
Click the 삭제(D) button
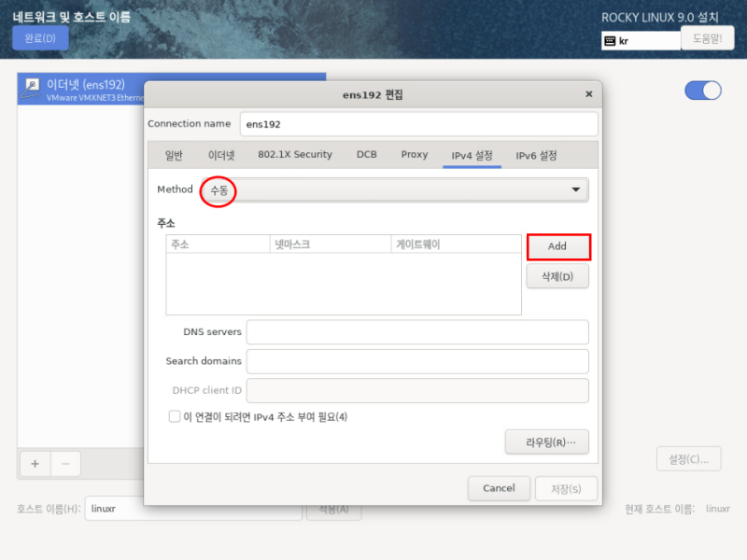[x=557, y=276]
